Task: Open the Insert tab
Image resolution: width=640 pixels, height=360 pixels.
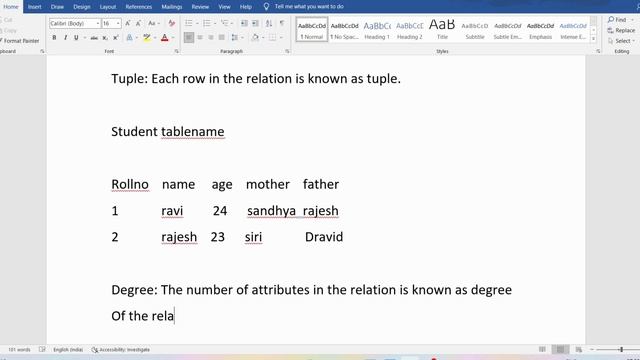Action: (35, 7)
